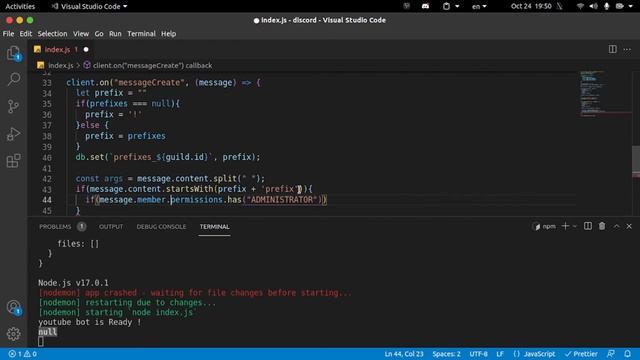Click Spaces: 2 indentation setting
The width and height of the screenshot is (640, 360).
click(447, 354)
